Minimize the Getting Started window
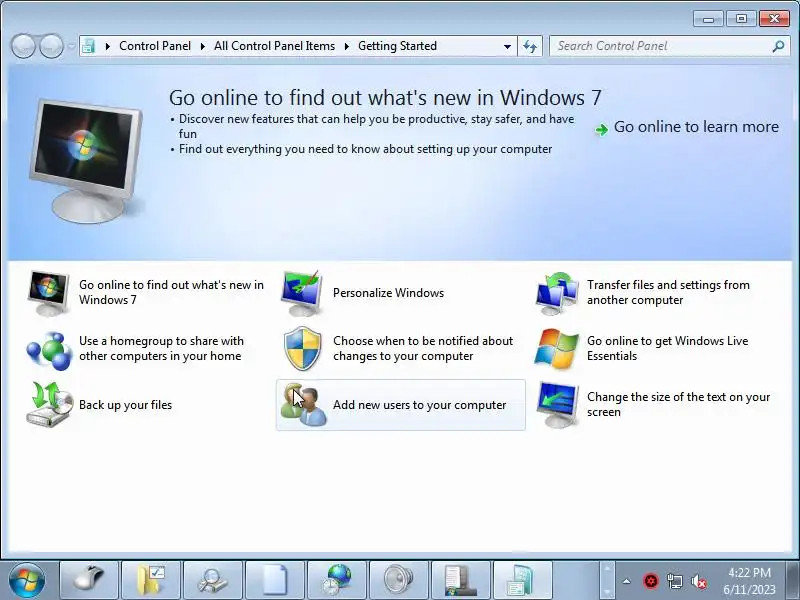This screenshot has width=800, height=600. pos(708,19)
